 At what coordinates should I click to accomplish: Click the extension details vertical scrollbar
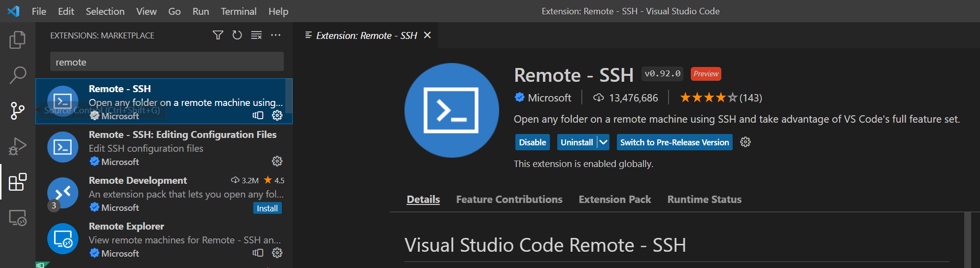(968, 240)
